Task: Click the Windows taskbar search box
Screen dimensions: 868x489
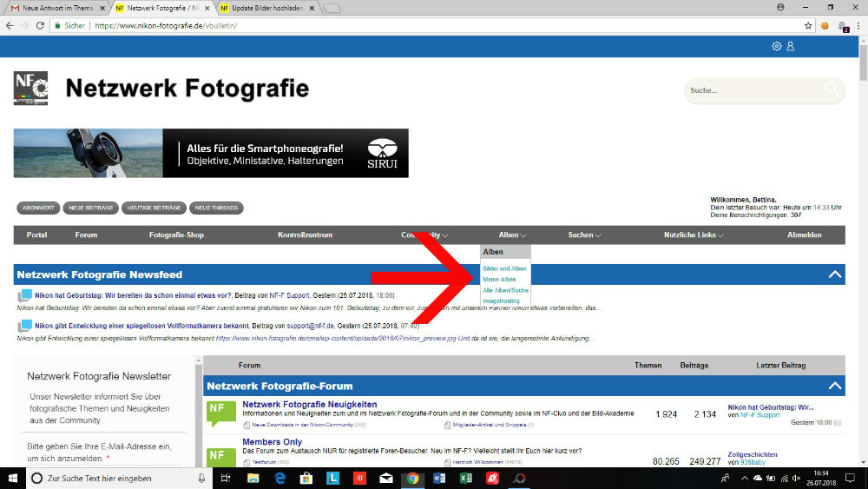Action: tap(118, 478)
